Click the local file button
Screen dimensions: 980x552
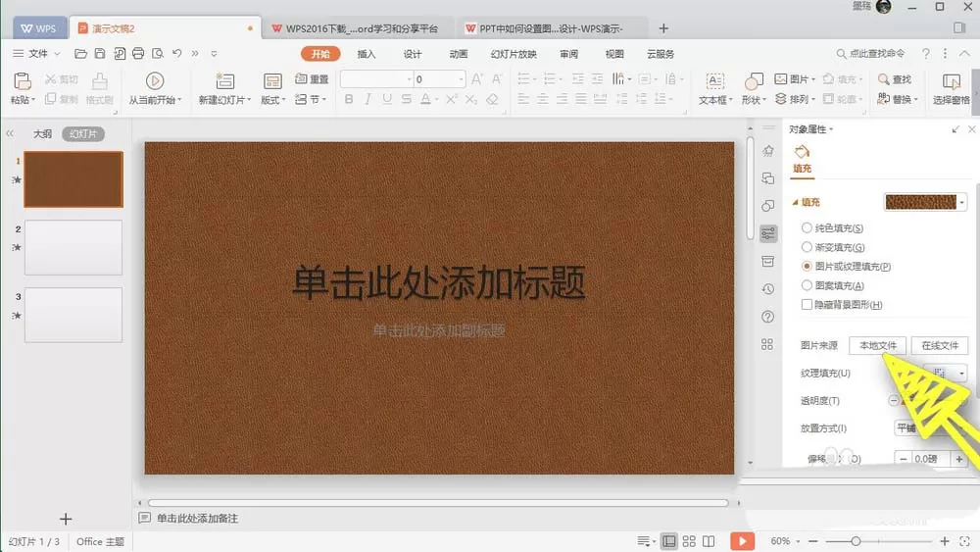click(x=877, y=346)
